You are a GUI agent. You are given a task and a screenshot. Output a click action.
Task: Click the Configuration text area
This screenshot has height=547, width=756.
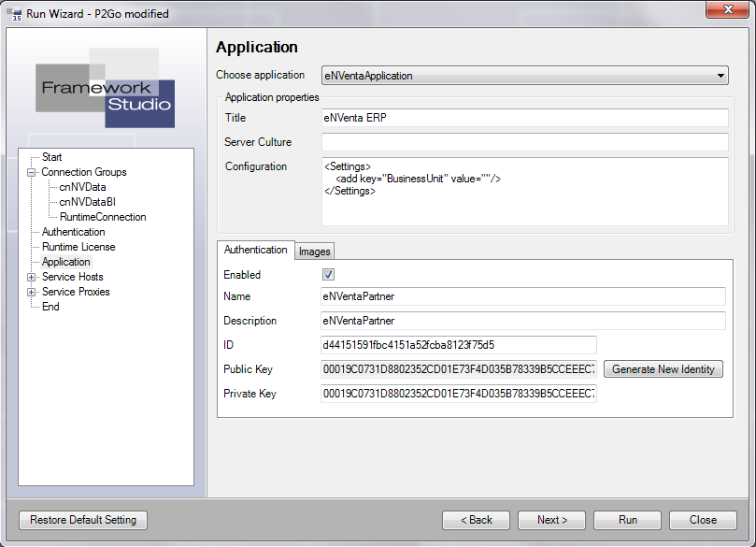524,191
